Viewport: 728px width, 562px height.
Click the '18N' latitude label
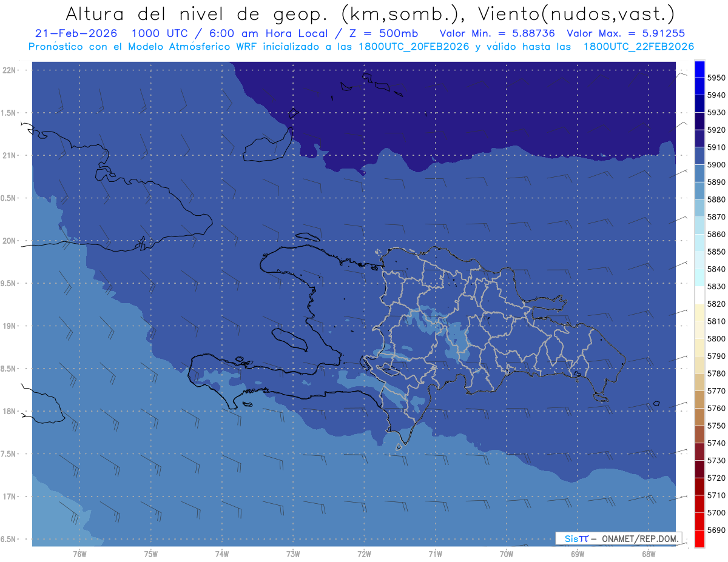click(x=9, y=412)
